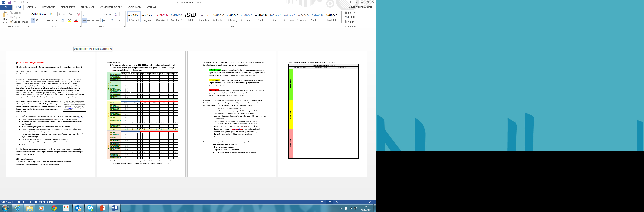The image size is (644, 212).
Task: Click the numbered list icon
Action: (x=91, y=14)
